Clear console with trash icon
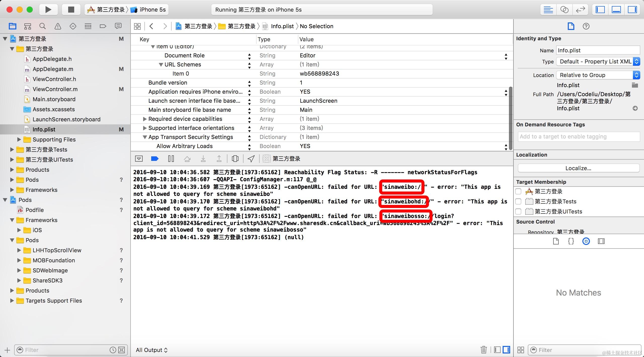The width and height of the screenshot is (644, 357). click(x=484, y=350)
